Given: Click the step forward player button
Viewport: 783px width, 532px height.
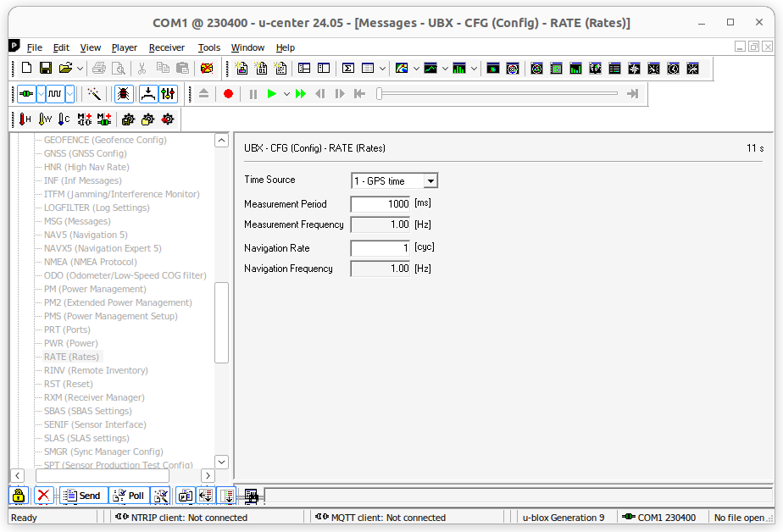Looking at the screenshot, I should [x=340, y=94].
